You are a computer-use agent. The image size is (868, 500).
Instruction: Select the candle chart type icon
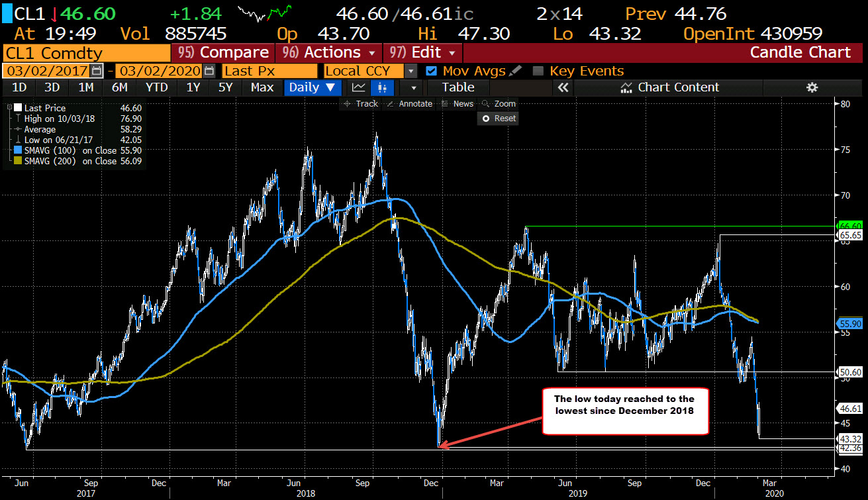click(x=381, y=87)
